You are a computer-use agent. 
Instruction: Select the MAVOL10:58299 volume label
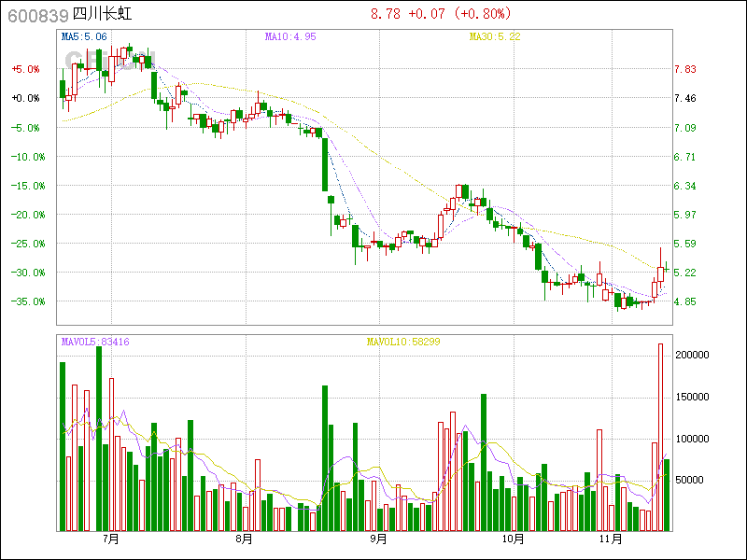403,343
